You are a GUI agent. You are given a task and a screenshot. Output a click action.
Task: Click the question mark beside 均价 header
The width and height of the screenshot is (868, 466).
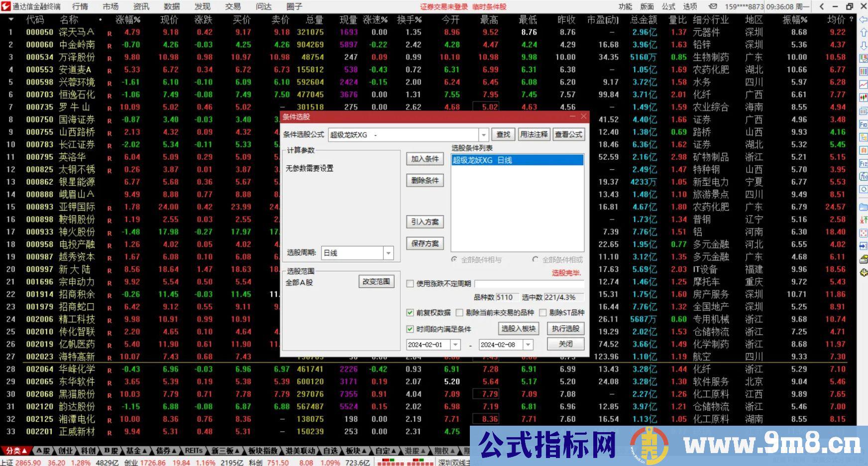coord(852,20)
